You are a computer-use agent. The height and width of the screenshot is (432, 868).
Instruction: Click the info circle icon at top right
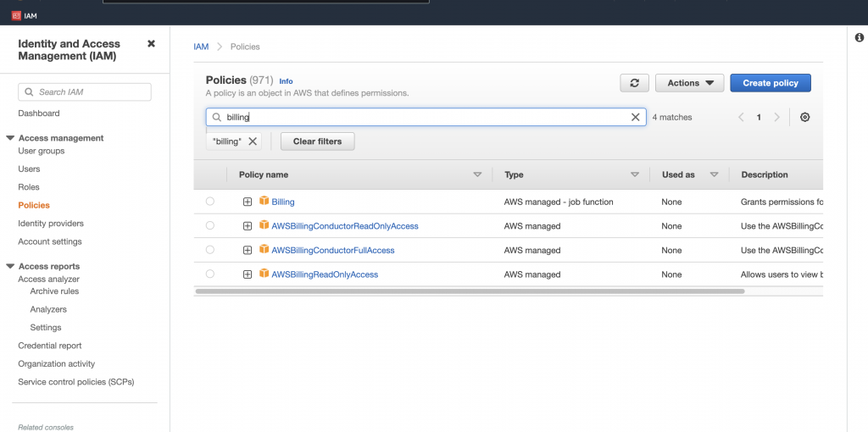pyautogui.click(x=859, y=38)
